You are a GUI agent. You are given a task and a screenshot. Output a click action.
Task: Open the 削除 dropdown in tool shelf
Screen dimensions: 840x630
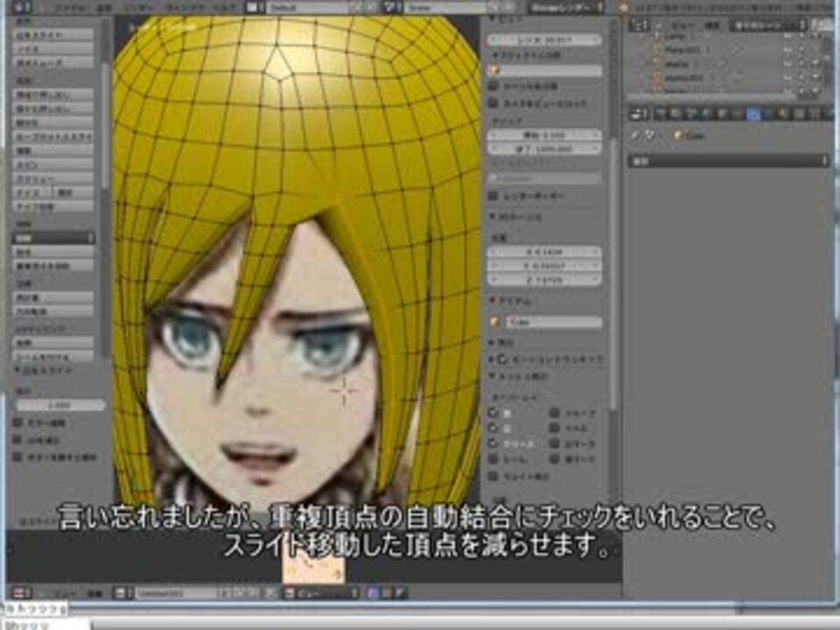pyautogui.click(x=53, y=237)
